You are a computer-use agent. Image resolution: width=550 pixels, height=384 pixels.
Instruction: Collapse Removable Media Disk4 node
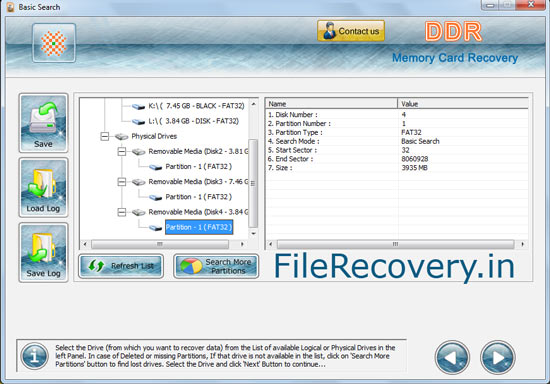[x=122, y=212]
